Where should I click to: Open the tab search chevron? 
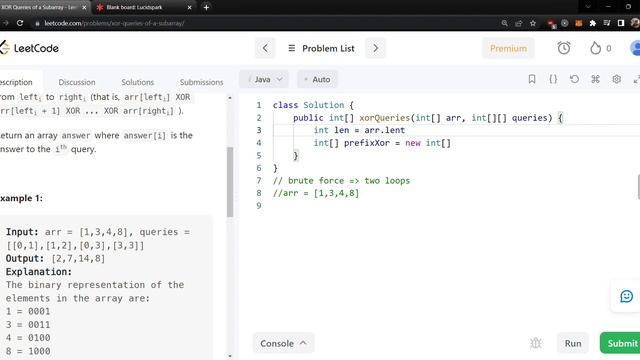[x=588, y=7]
